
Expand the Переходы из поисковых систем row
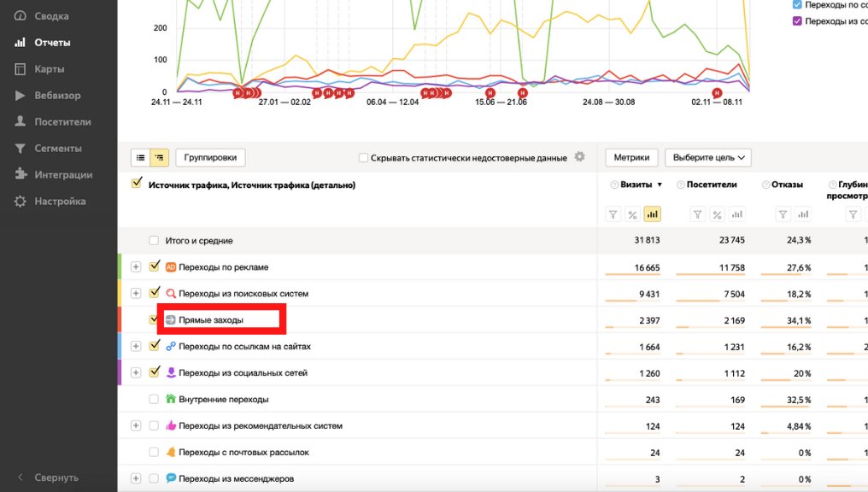coord(135,293)
